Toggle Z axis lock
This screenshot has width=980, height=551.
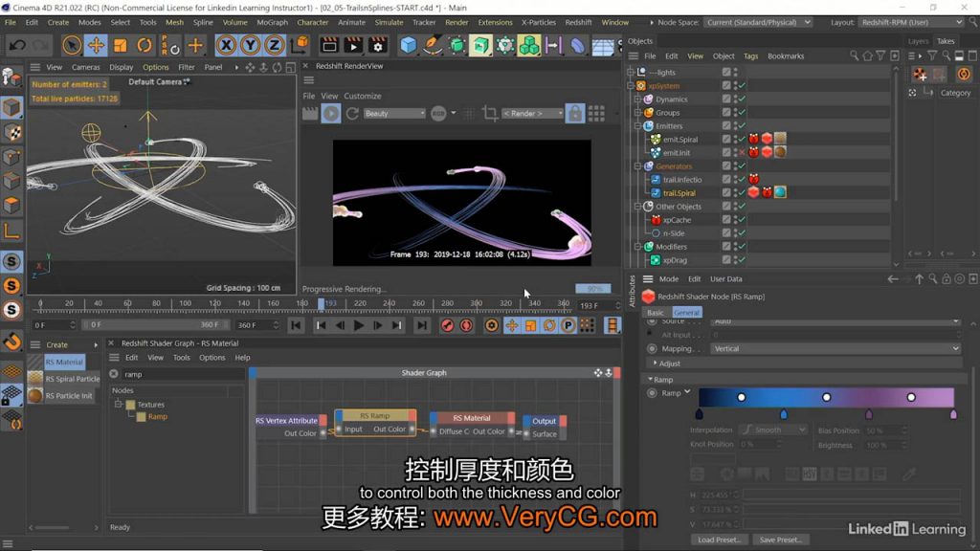click(x=275, y=45)
